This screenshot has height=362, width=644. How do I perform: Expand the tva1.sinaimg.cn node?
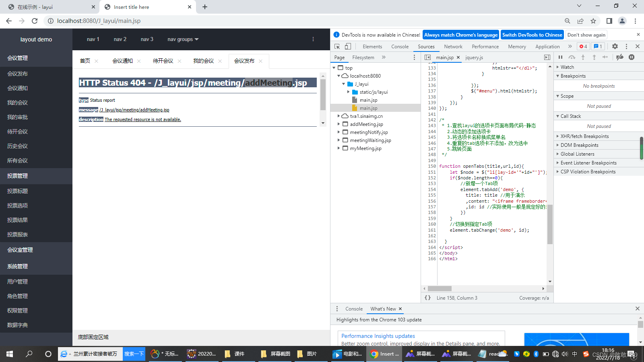pos(339,116)
